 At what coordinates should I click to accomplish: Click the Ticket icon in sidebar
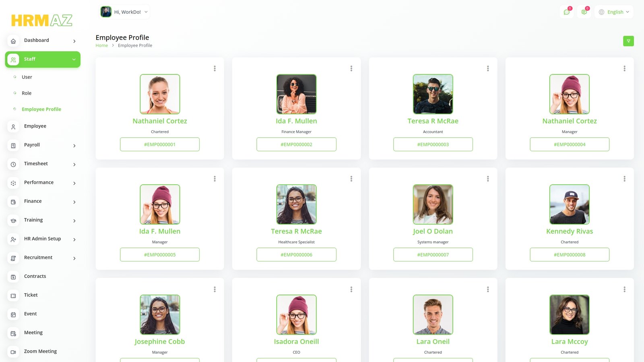coord(13,296)
